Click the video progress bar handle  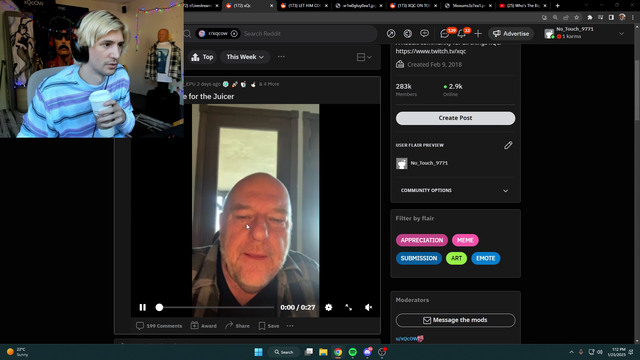point(159,307)
